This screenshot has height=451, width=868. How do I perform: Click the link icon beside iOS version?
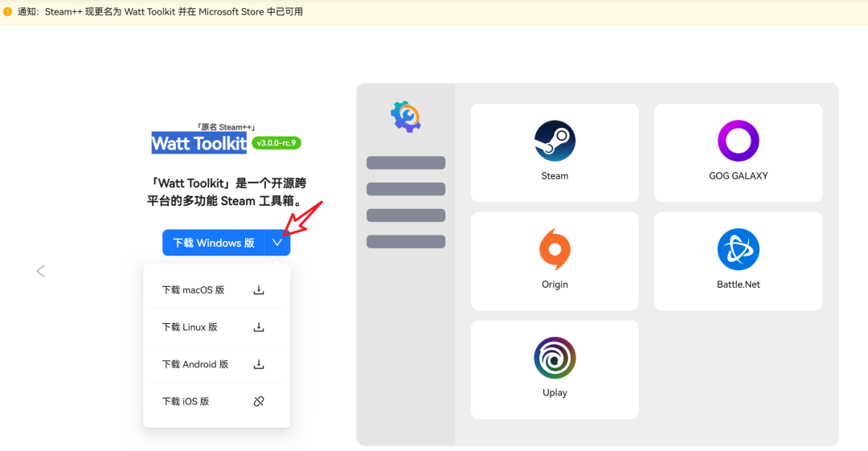pos(259,401)
